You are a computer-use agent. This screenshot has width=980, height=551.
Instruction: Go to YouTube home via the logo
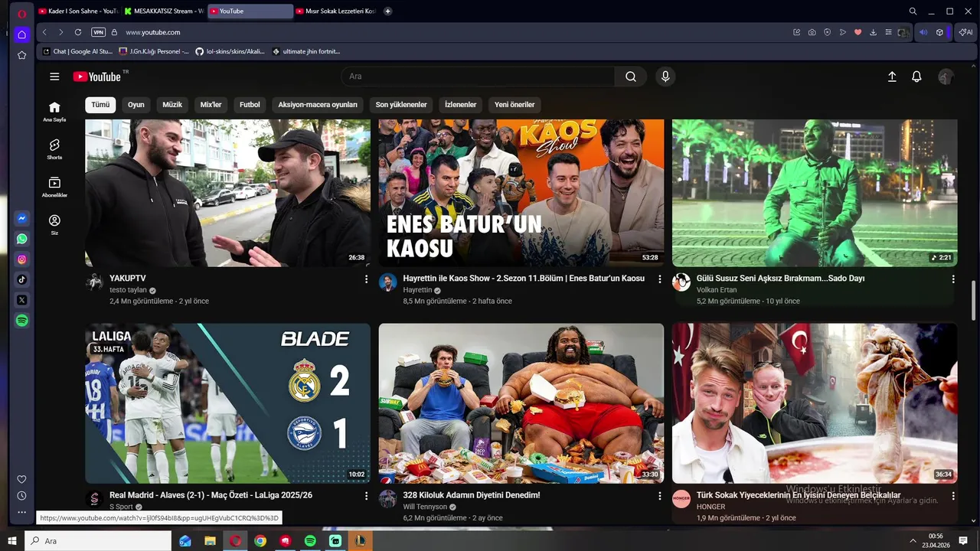(x=97, y=77)
